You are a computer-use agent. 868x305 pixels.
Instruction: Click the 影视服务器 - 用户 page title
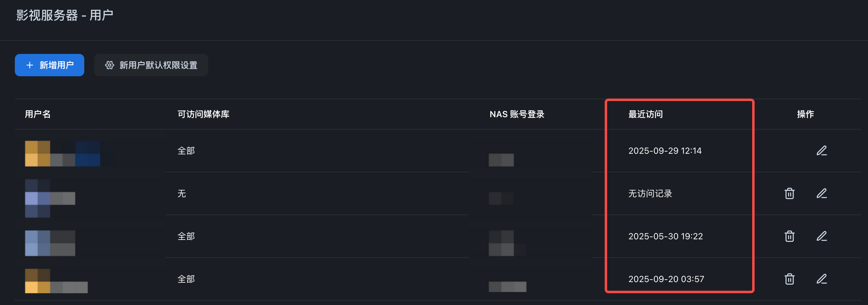65,15
